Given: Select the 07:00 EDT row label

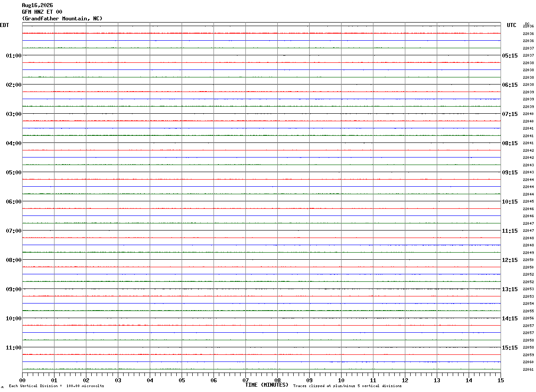Looking at the screenshot, I should (x=14, y=231).
